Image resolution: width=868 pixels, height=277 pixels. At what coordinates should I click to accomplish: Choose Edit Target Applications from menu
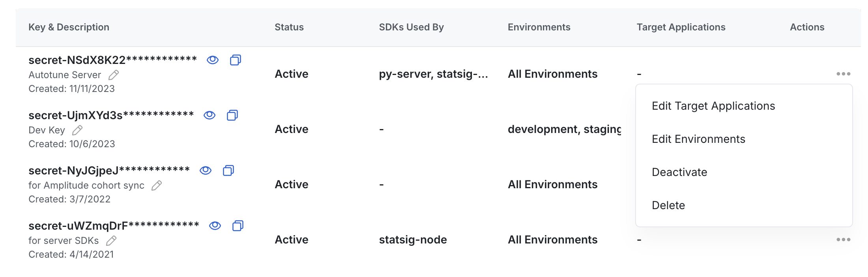point(713,106)
